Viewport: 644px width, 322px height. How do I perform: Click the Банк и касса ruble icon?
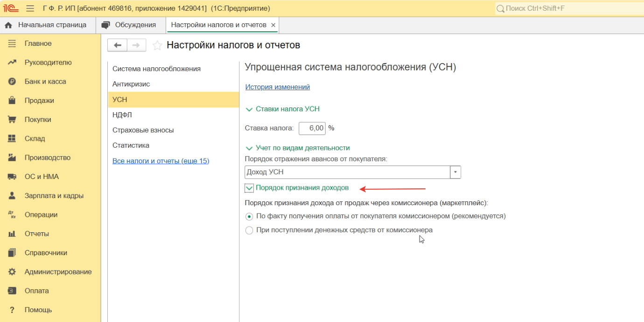(x=12, y=81)
